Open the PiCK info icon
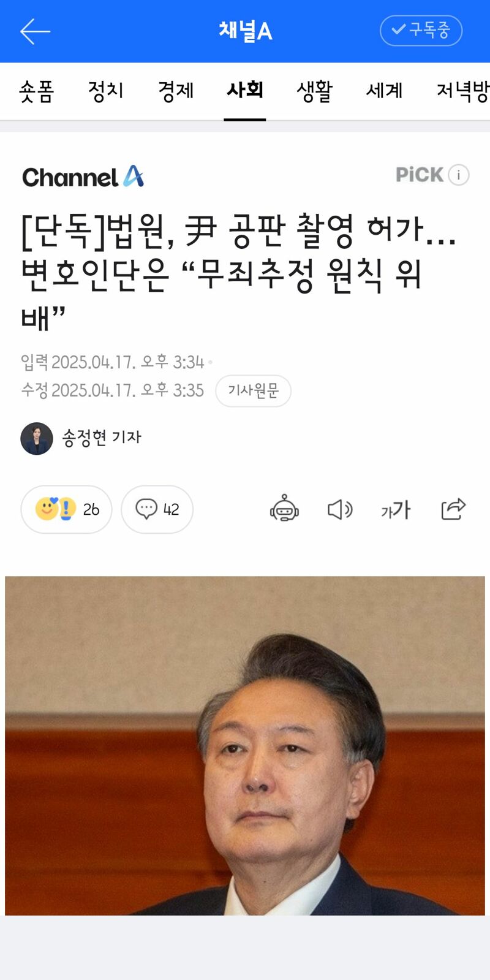 point(459,175)
